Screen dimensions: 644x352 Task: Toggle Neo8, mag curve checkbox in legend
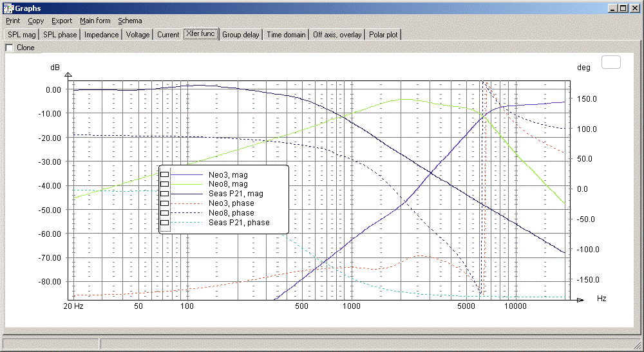[164, 184]
